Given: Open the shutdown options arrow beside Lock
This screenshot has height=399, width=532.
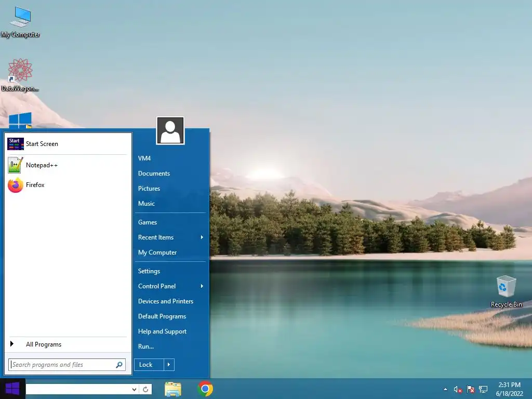Looking at the screenshot, I should pos(169,365).
